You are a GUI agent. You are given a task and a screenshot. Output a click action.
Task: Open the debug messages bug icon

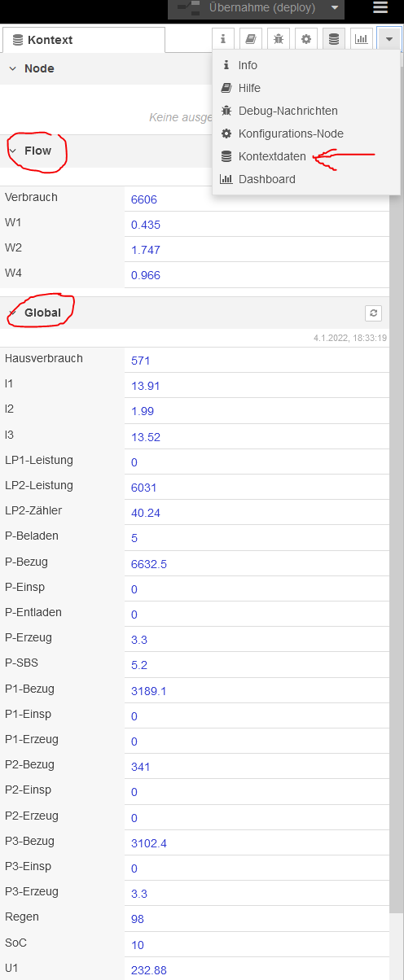[x=279, y=39]
